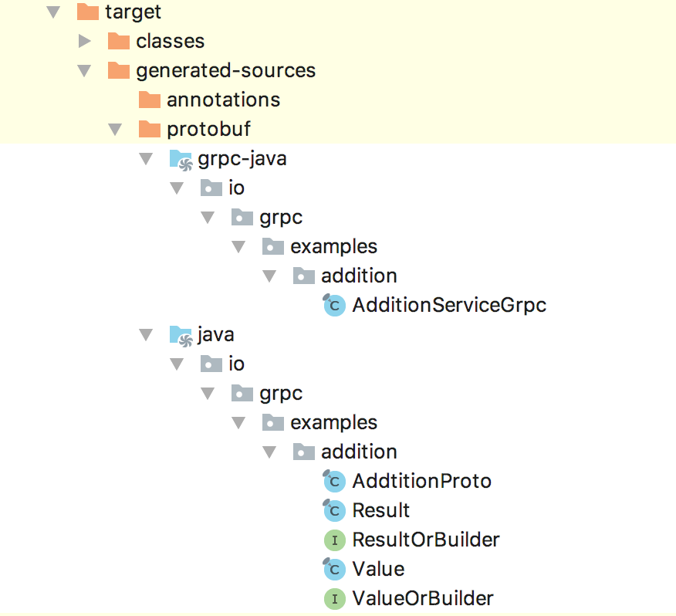
Task: Select the ResultOrBuilder interface name
Action: point(426,540)
